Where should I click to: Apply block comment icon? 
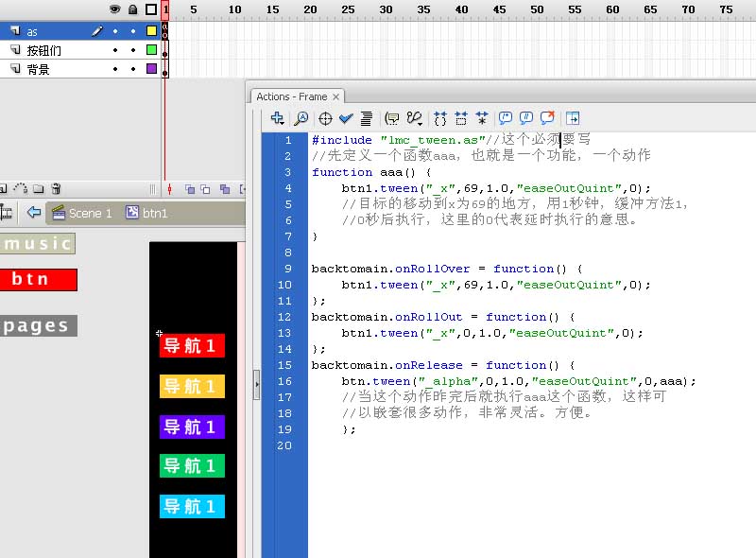(506, 118)
